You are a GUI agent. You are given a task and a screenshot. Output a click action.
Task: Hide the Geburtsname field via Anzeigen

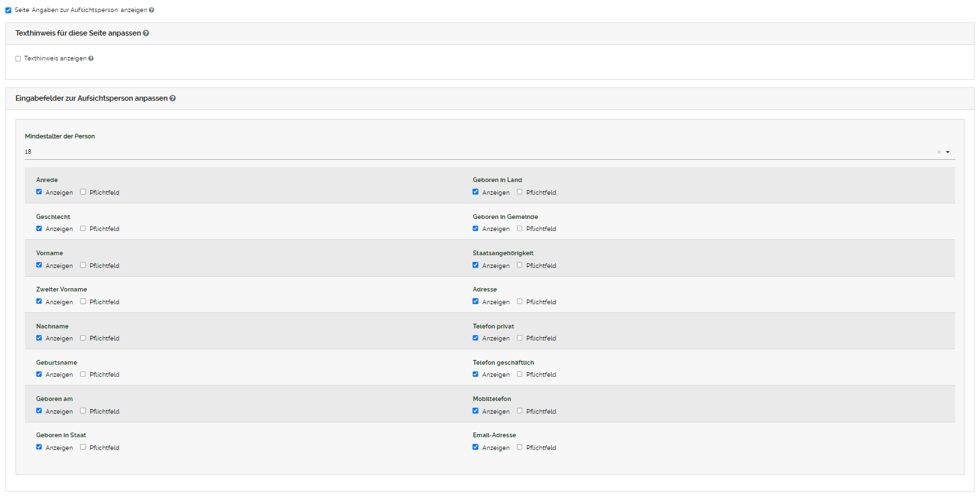point(39,374)
